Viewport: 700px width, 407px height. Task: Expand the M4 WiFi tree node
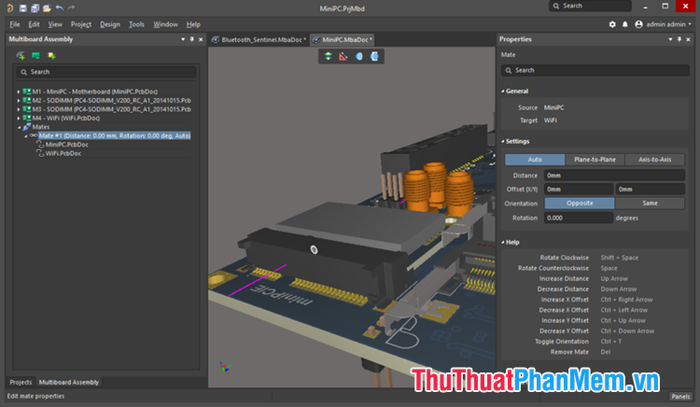click(x=18, y=118)
